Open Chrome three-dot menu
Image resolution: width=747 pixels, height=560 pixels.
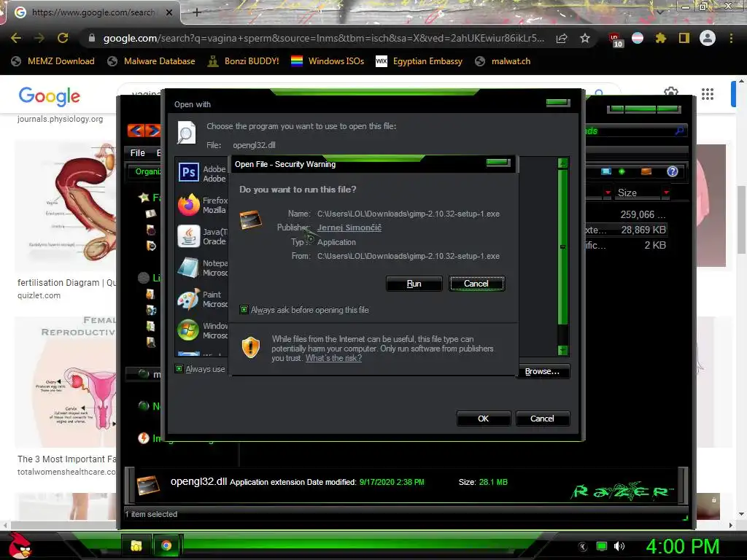(x=731, y=38)
